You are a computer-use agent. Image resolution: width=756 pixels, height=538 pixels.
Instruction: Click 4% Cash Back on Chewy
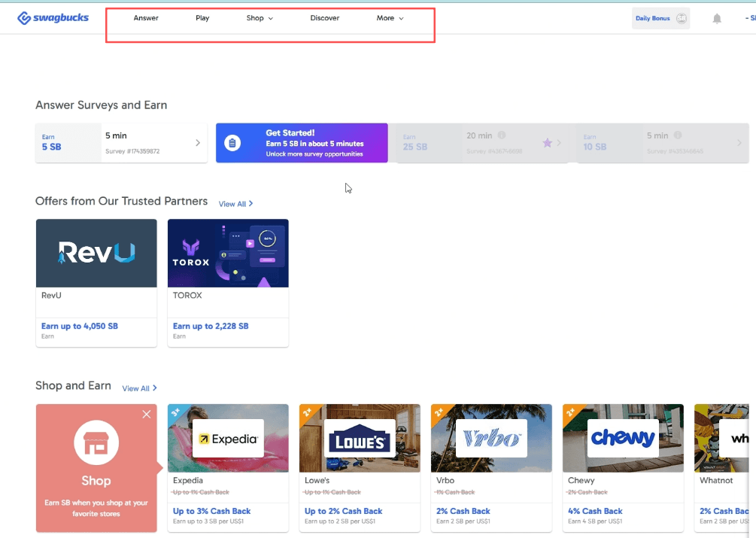point(595,511)
